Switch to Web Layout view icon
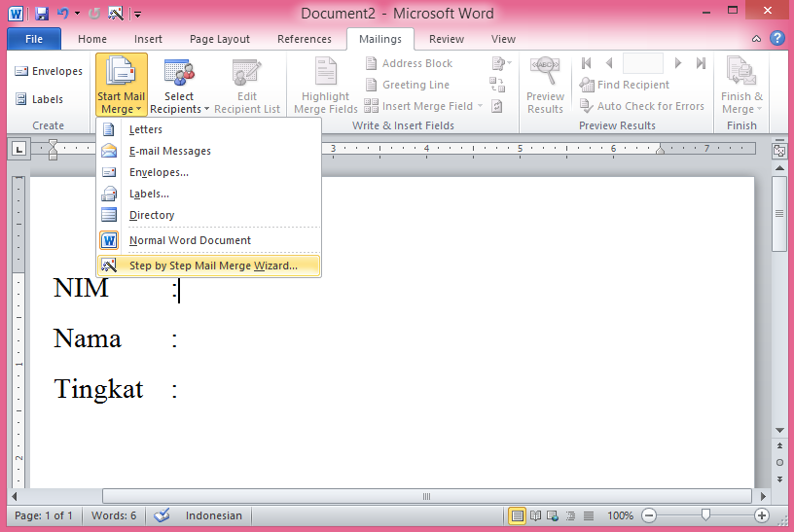This screenshot has width=794, height=532. [x=553, y=515]
